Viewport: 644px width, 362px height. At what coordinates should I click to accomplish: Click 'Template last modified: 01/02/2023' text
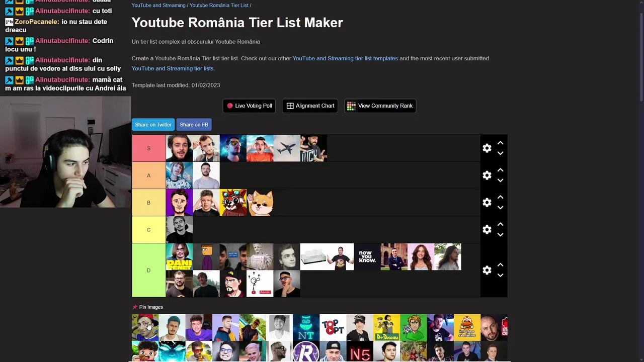click(176, 85)
